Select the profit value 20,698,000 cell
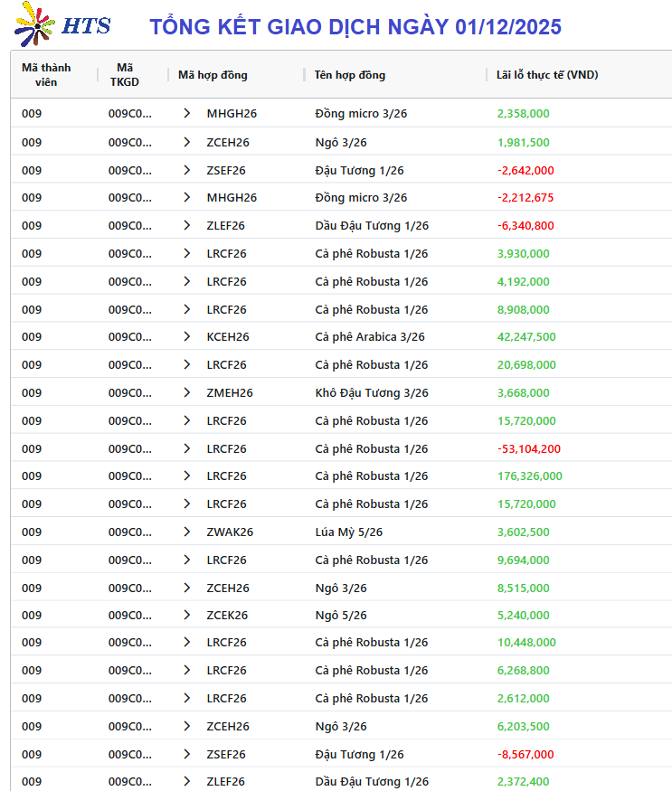Viewport: 672px width, 791px height. [526, 365]
